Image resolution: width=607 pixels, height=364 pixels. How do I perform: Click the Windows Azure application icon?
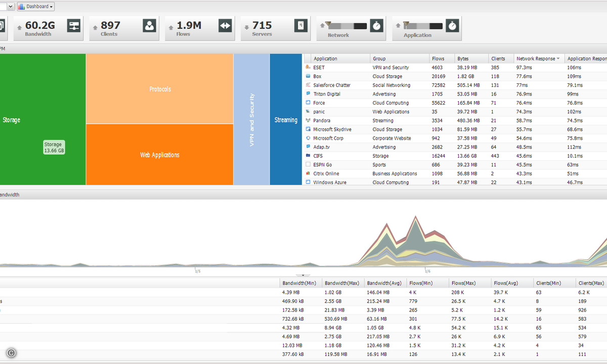coord(308,183)
